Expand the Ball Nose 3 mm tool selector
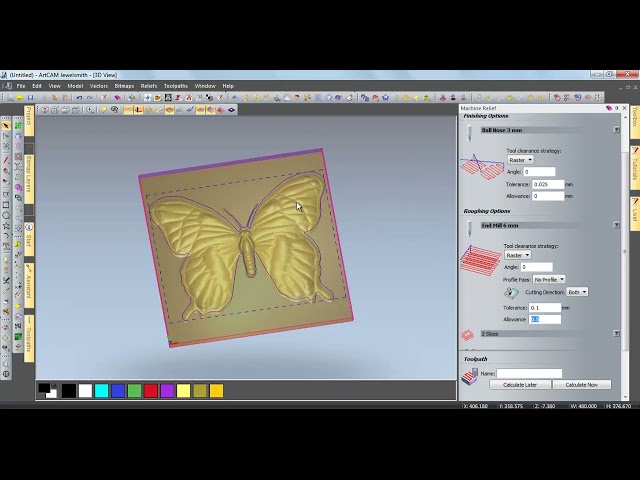640x480 pixels. [x=616, y=130]
